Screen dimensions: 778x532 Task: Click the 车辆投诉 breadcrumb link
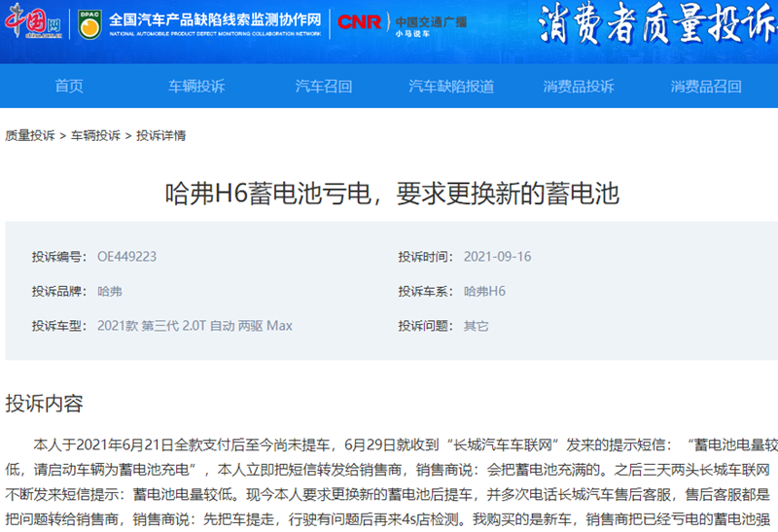pos(95,135)
